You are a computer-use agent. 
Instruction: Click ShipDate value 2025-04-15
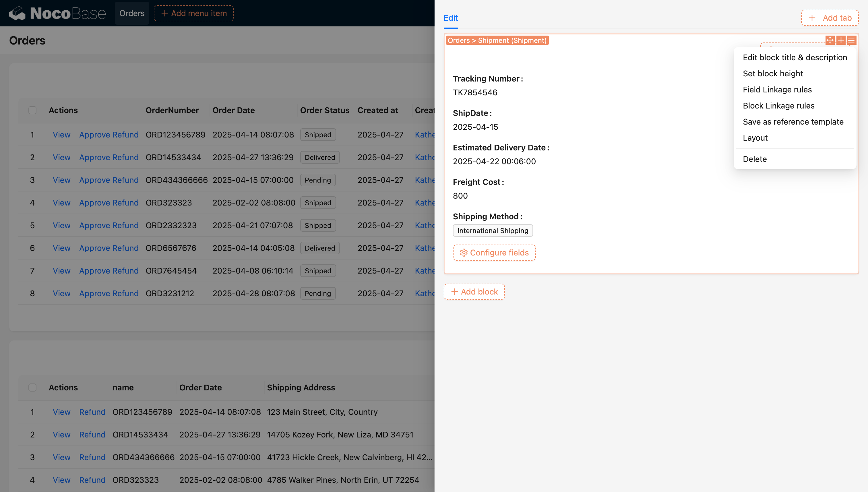coord(475,127)
